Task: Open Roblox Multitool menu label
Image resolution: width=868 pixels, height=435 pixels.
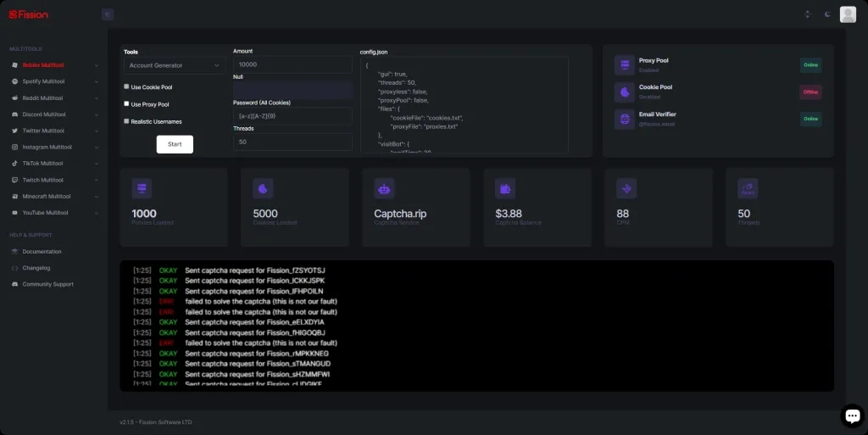Action: click(x=43, y=65)
